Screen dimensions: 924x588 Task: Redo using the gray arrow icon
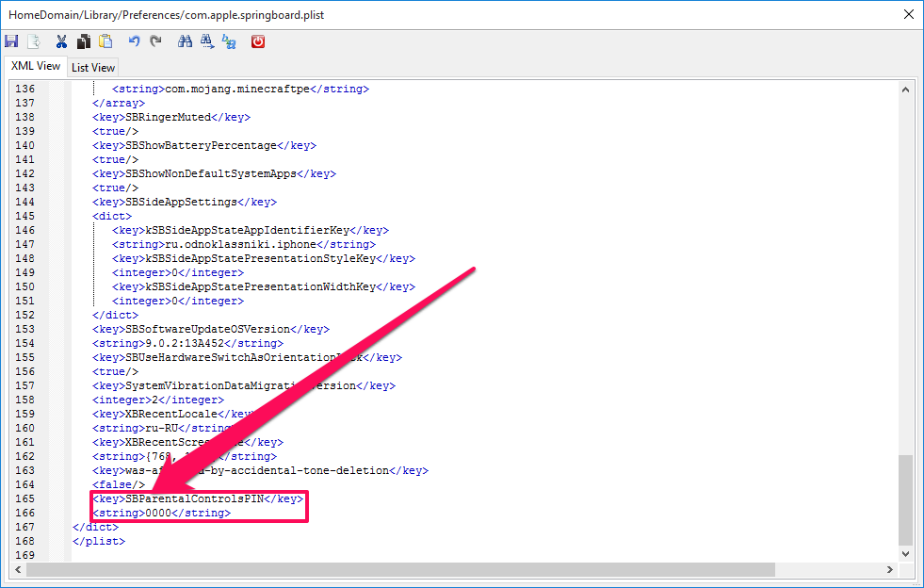tap(155, 41)
